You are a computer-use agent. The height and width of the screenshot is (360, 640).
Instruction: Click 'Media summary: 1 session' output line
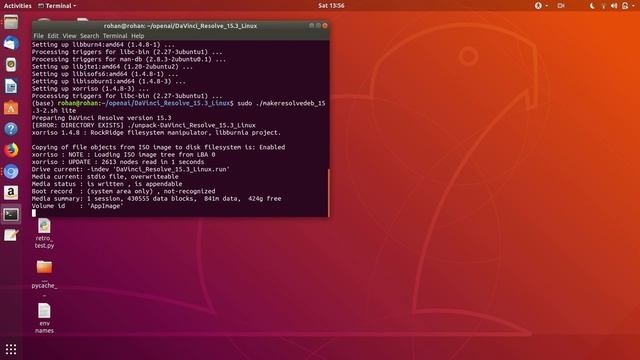click(156, 199)
